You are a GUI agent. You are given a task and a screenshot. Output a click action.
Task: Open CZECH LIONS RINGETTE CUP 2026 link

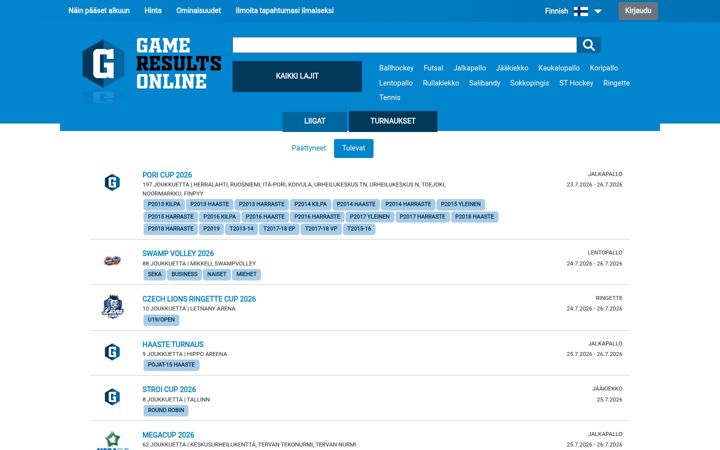(199, 299)
